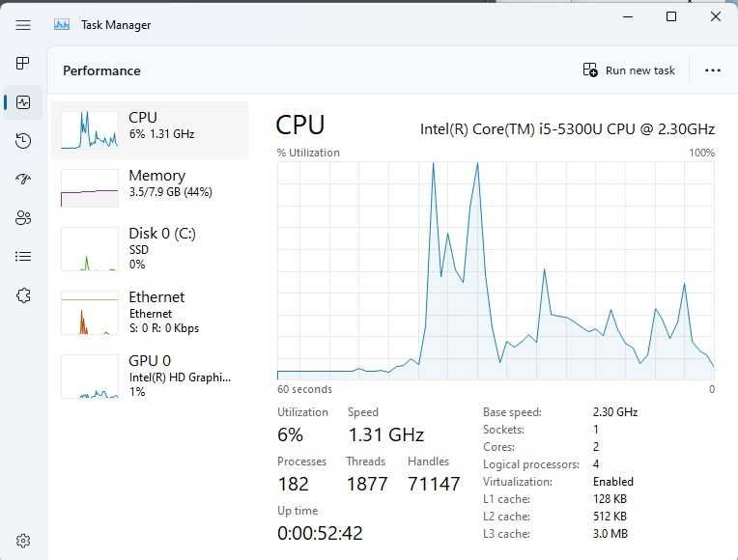Click the Ethernet mini graph thumbnail
The width and height of the screenshot is (738, 560).
(x=89, y=313)
